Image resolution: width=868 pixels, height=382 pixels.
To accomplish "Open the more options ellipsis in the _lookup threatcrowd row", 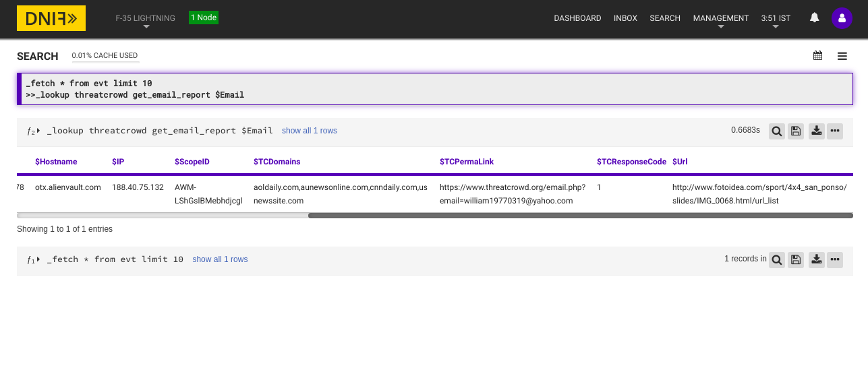I will coord(835,131).
